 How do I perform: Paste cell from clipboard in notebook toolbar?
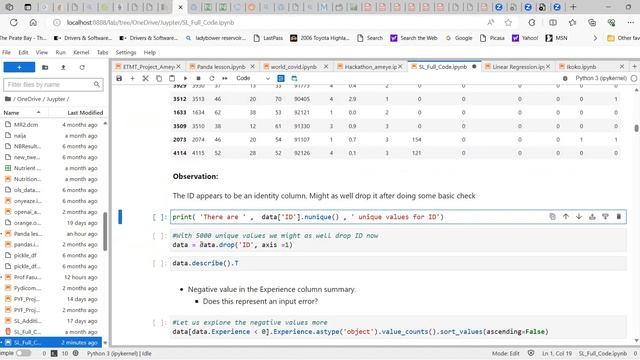(x=172, y=78)
